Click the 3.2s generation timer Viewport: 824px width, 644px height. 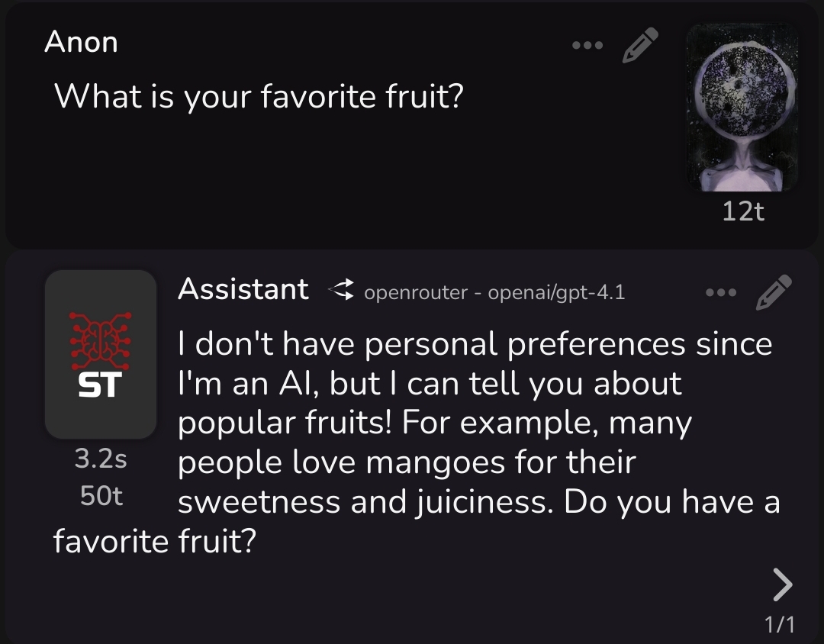[101, 459]
